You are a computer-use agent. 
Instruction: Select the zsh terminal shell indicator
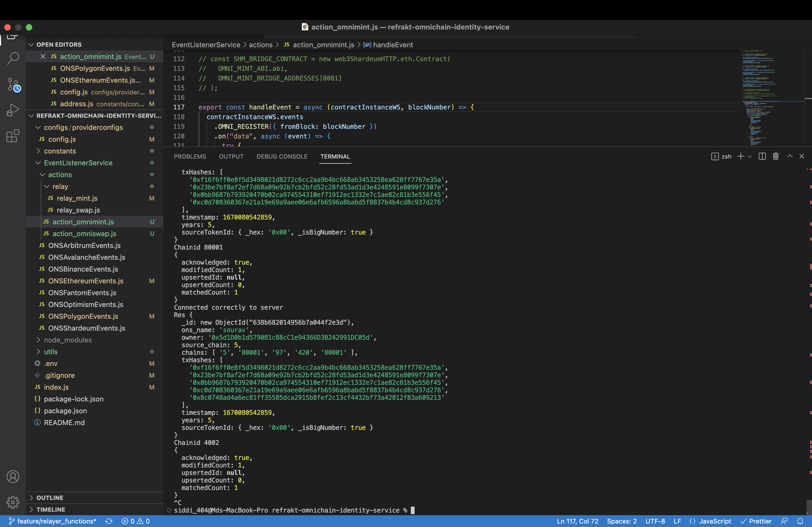pyautogui.click(x=721, y=156)
